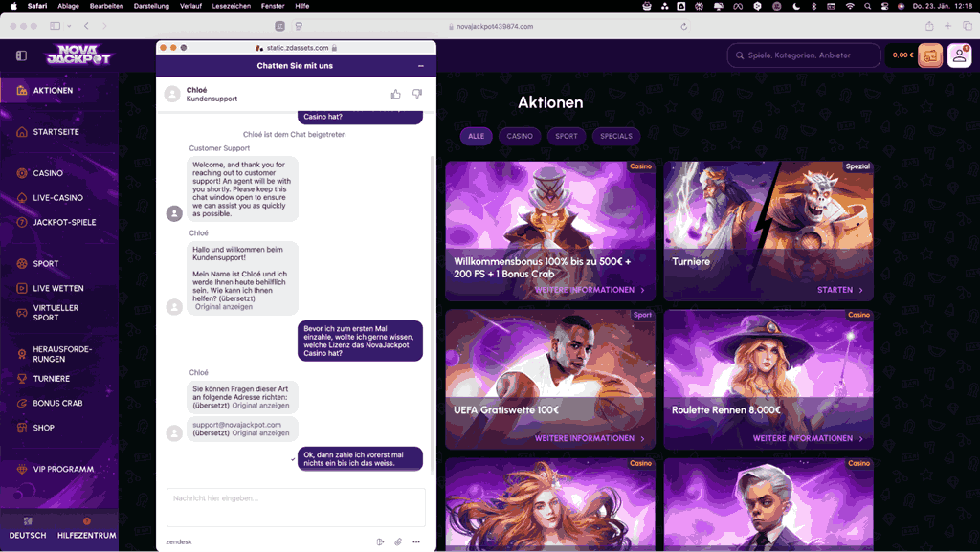Collapse the left sidebar panel icon
The image size is (980, 552).
pyautogui.click(x=21, y=55)
